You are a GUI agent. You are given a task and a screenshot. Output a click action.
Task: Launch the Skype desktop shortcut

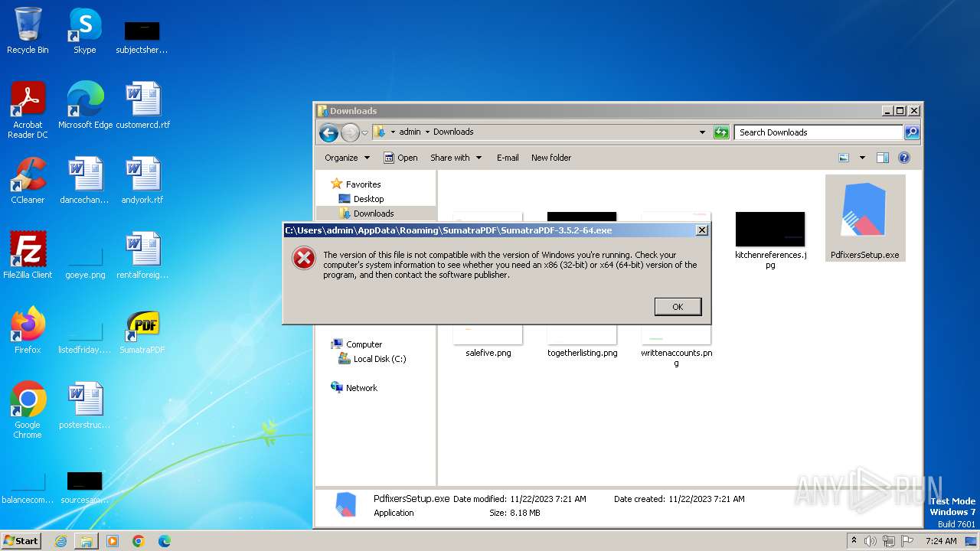(x=85, y=31)
